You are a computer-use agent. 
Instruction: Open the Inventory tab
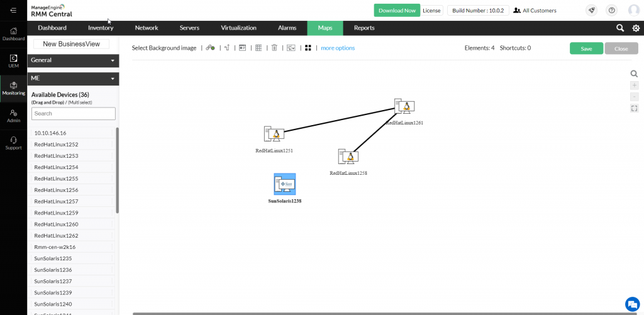(x=101, y=28)
